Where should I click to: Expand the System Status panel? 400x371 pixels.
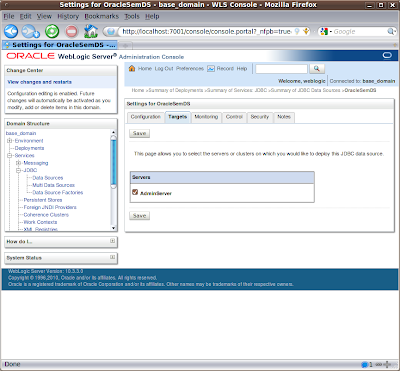[113, 257]
